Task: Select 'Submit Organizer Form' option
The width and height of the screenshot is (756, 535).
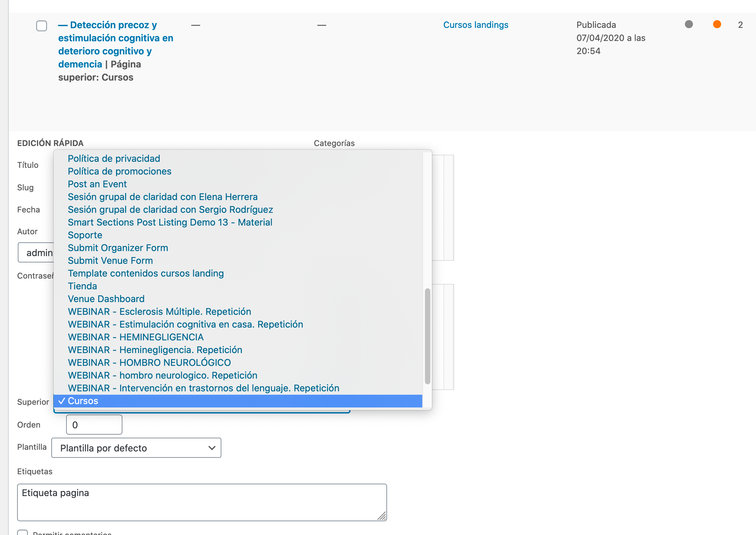Action: point(238,248)
